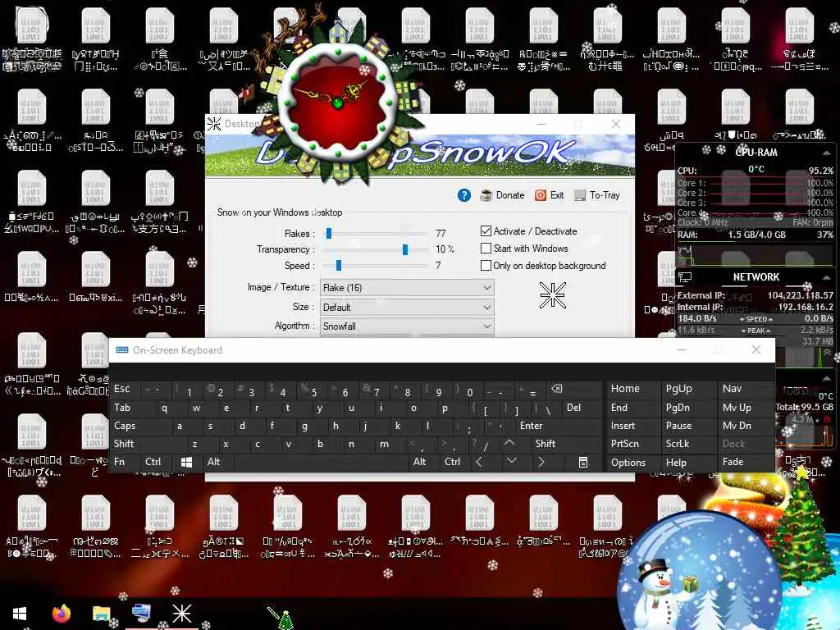Open On-Screen Keyboard Options

632,463
